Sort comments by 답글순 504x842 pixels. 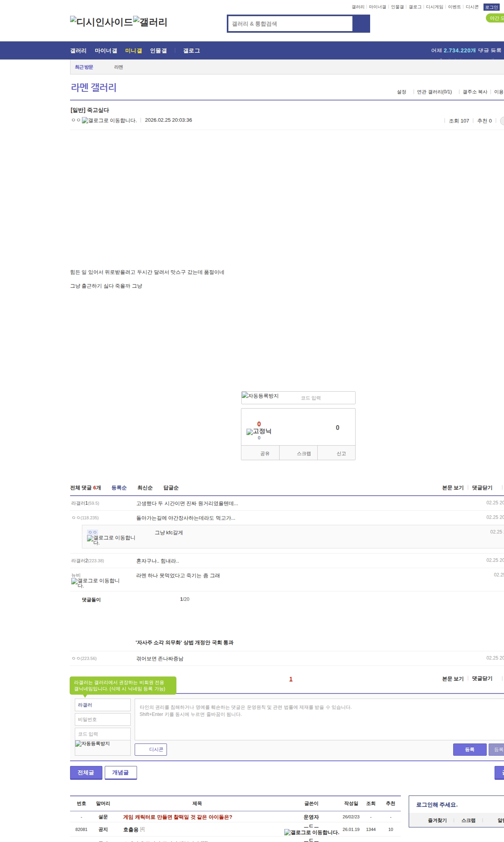pos(171,488)
